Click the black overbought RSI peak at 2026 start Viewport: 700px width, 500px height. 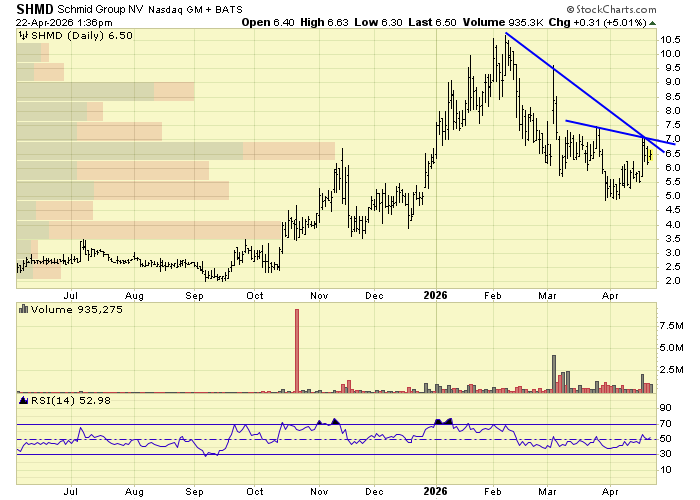click(x=444, y=421)
